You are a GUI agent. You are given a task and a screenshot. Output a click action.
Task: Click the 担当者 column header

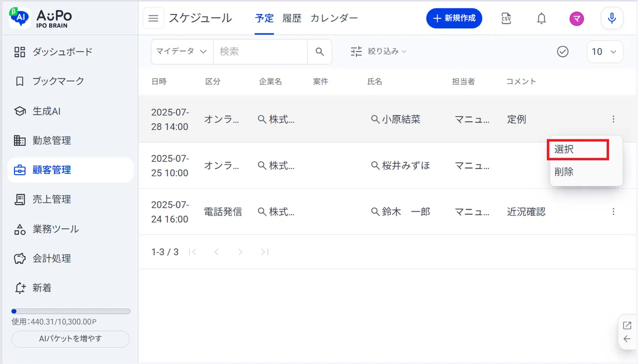point(464,82)
